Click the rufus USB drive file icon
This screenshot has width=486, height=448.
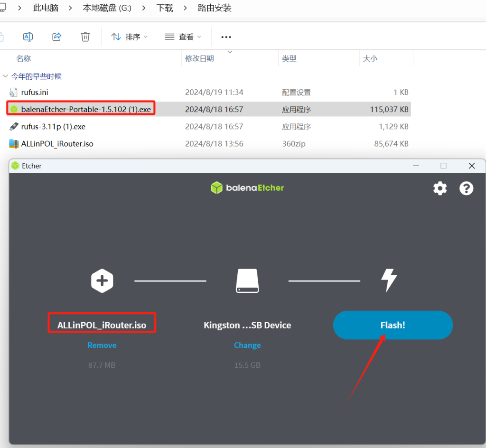pos(14,126)
